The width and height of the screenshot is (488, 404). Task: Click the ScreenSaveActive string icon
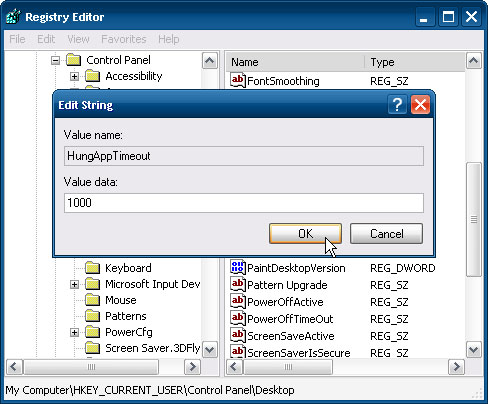coord(238,335)
